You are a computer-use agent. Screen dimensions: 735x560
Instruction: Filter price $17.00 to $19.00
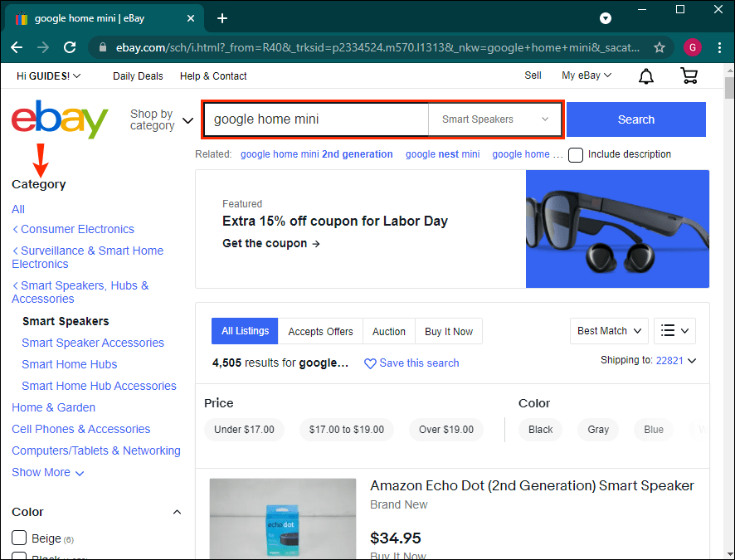click(347, 429)
